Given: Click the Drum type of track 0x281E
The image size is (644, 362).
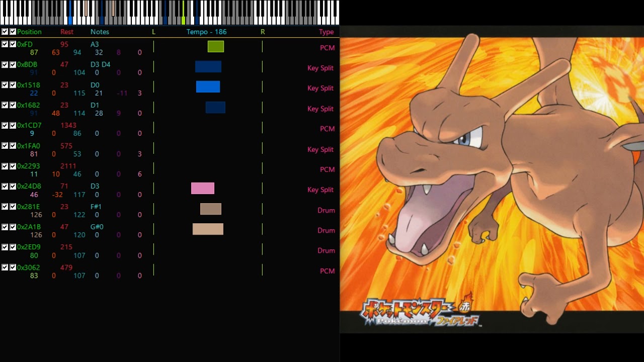Looking at the screenshot, I should click(326, 210).
